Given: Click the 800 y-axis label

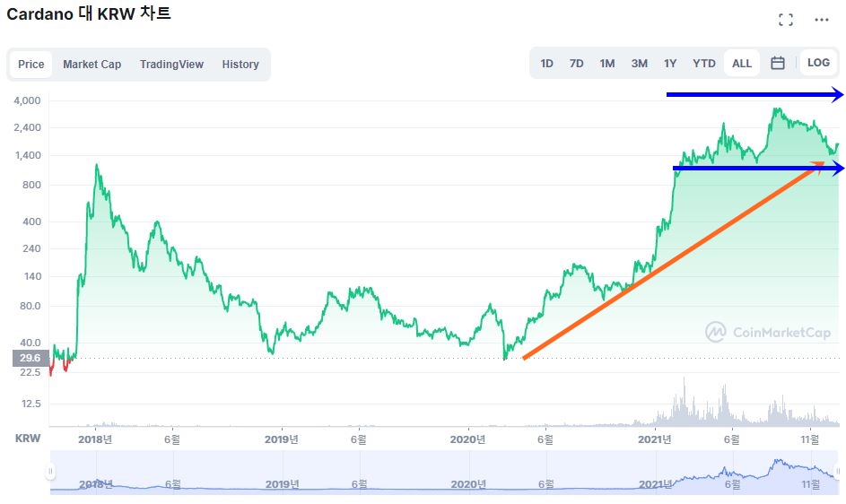Looking at the screenshot, I should 31,185.
